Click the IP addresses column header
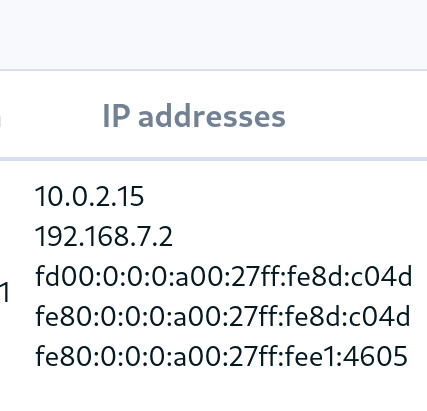Image resolution: width=427 pixels, height=411 pixels. point(194,116)
